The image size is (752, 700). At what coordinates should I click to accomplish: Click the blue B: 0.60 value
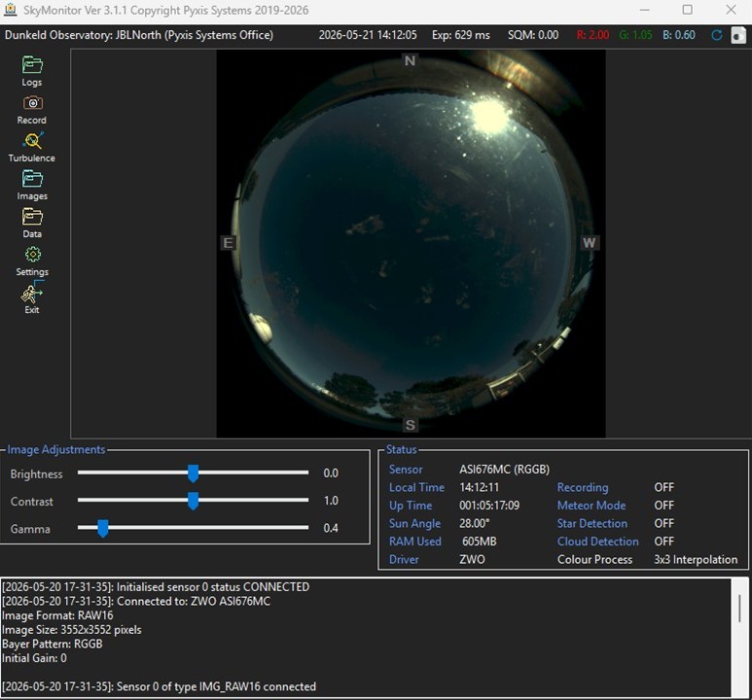click(x=679, y=35)
